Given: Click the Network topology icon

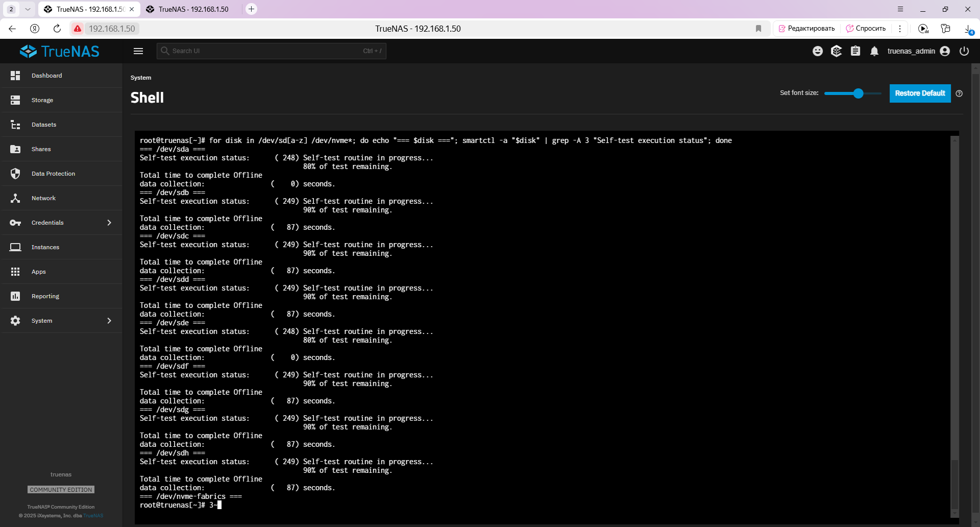Looking at the screenshot, I should [x=15, y=198].
